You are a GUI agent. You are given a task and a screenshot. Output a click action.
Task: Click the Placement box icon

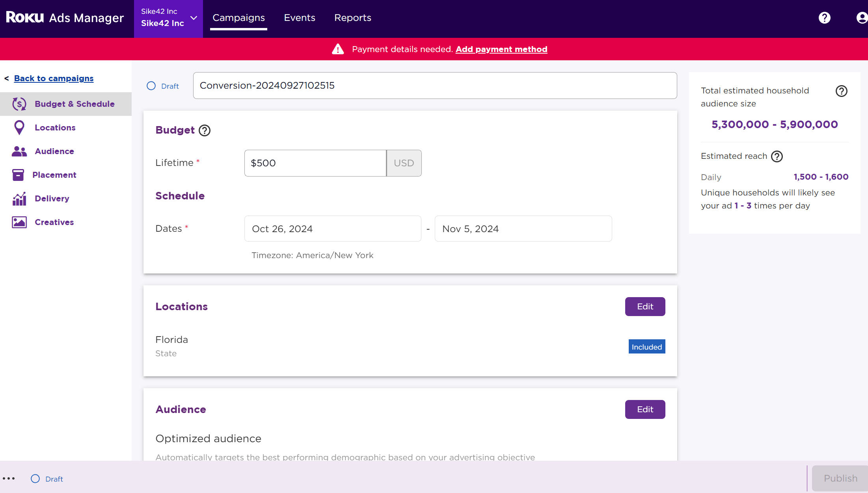18,175
